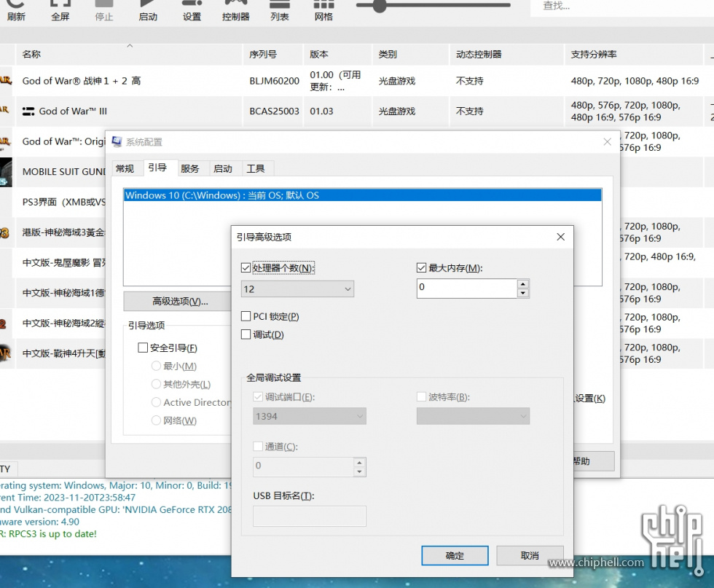Click the 停止 stop toolbar button
Screen dimensions: 714x588
pyautogui.click(x=103, y=11)
